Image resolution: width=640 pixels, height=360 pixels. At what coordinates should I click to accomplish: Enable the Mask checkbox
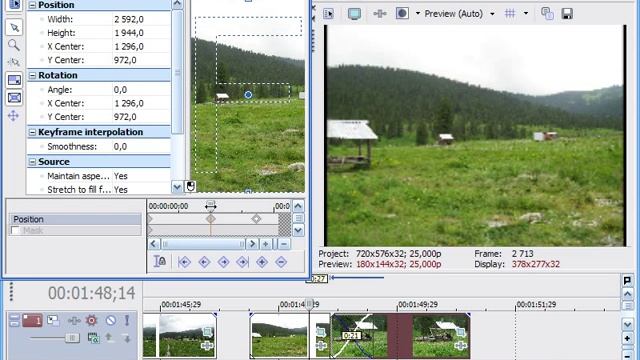[x=15, y=231]
